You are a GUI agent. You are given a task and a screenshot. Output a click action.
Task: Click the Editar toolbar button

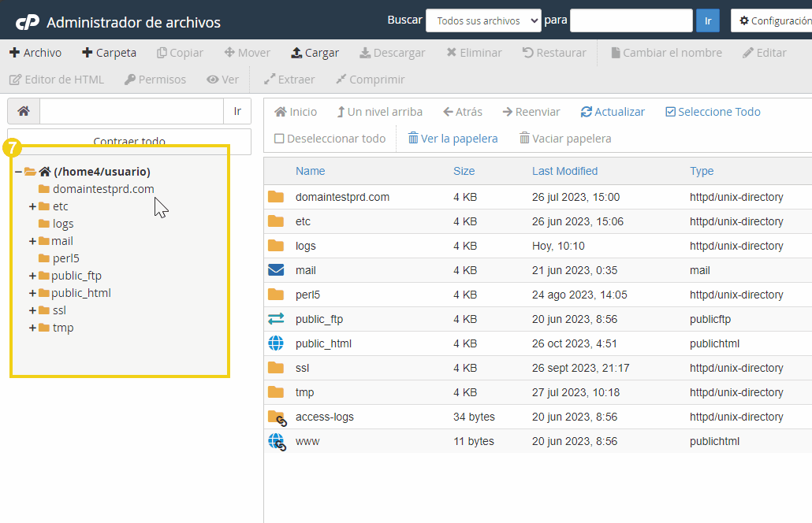pos(764,53)
